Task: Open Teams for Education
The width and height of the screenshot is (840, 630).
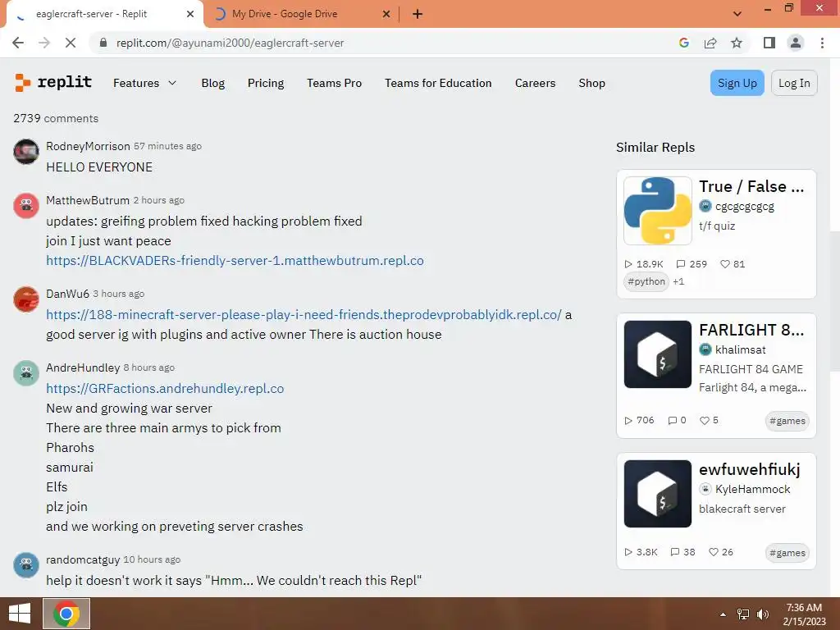Action: click(438, 83)
